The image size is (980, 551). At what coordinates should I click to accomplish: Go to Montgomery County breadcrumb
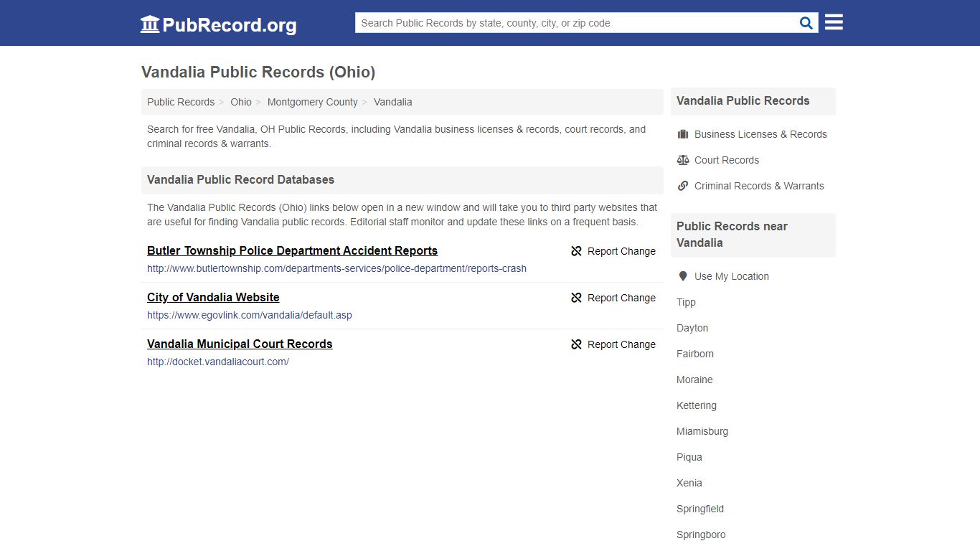pyautogui.click(x=313, y=102)
